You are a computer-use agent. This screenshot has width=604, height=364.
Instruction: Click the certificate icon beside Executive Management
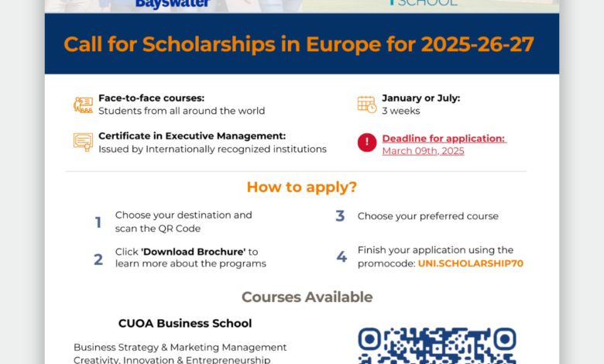click(x=83, y=143)
